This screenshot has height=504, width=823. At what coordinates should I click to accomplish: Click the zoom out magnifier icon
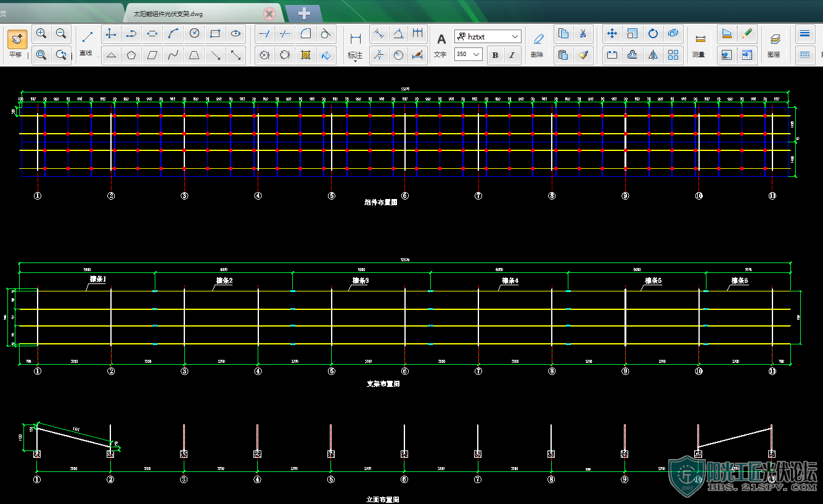(x=61, y=33)
